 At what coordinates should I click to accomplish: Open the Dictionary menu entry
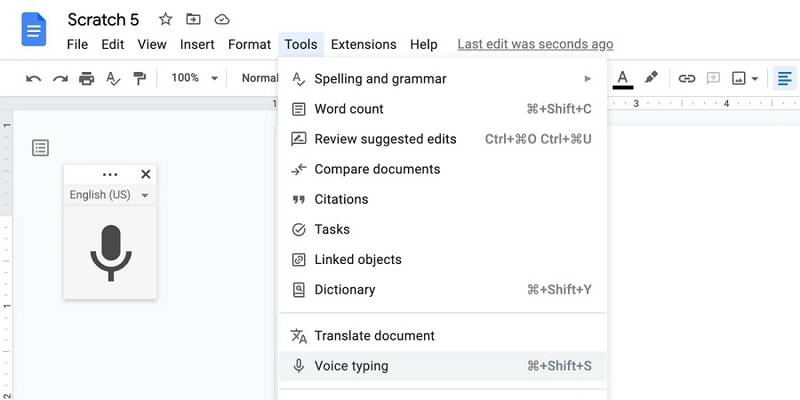coord(442,290)
